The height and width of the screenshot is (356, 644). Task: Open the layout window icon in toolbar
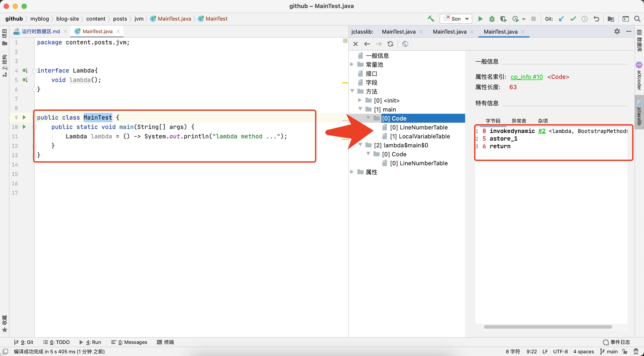click(x=625, y=19)
